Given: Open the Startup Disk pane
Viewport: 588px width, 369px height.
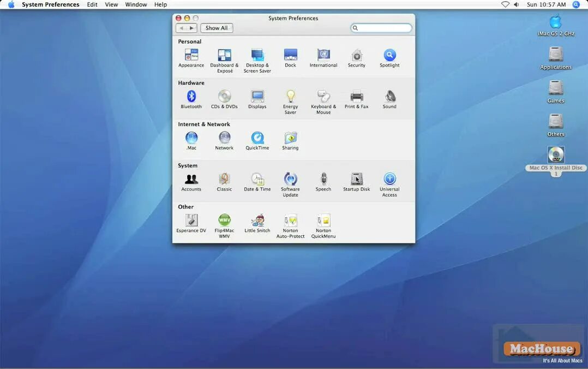Looking at the screenshot, I should 357,182.
